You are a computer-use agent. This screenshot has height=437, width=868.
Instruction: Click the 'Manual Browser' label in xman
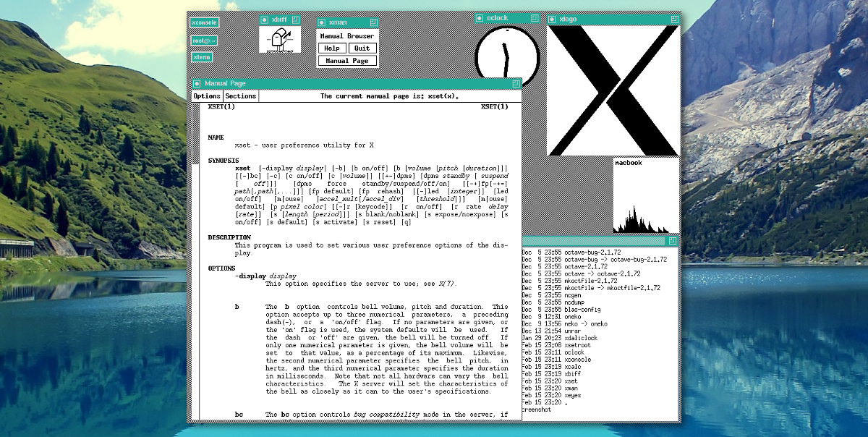(x=347, y=36)
